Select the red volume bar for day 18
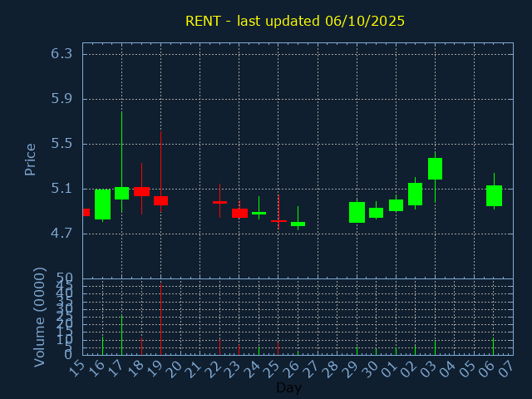The image size is (532, 399). coord(141,345)
